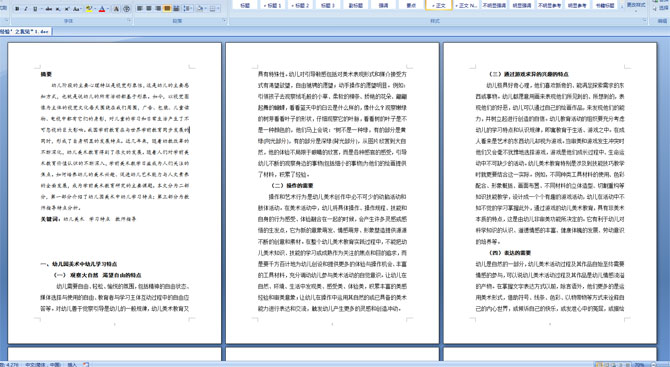The width and height of the screenshot is (670, 367).
Task: Toggle Bold formatting in font group
Action: [17, 9]
